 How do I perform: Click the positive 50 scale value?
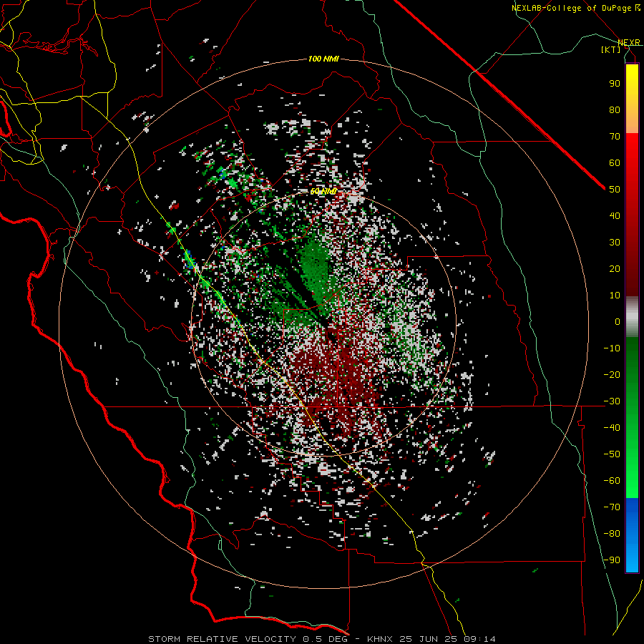pos(615,190)
